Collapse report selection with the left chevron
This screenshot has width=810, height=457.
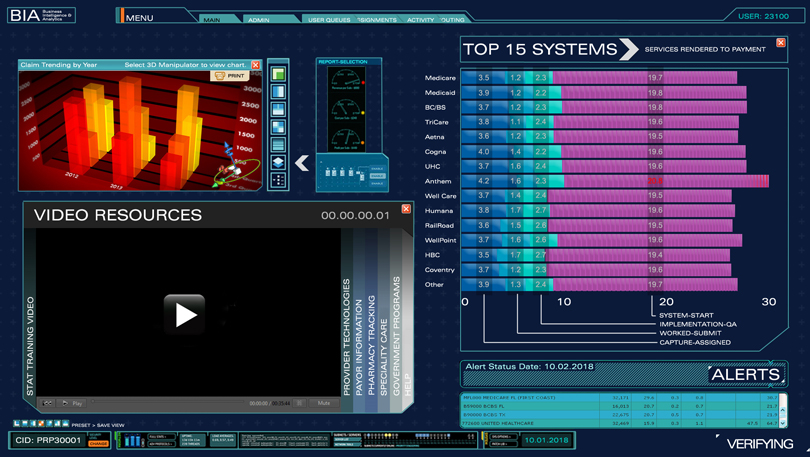click(302, 163)
